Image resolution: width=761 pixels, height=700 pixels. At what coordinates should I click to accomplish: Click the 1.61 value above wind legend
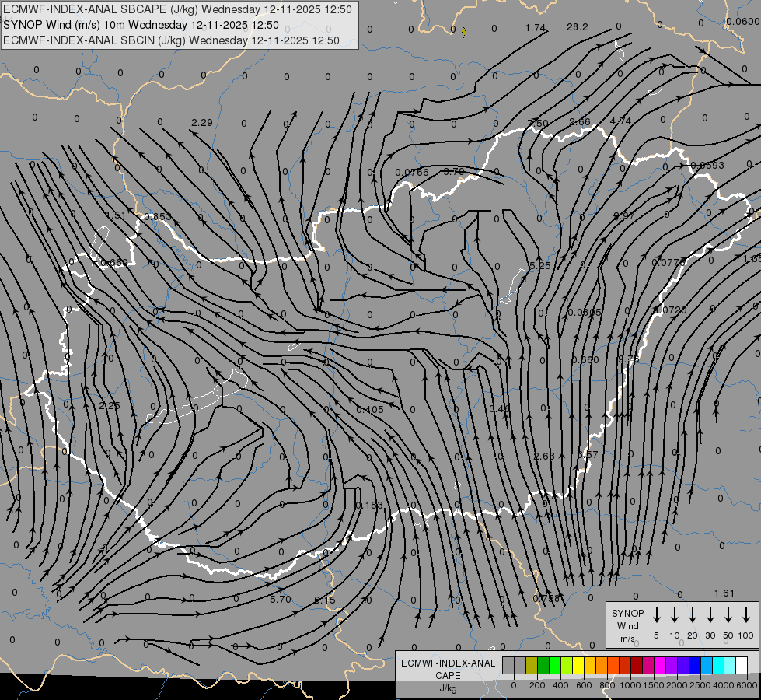point(724,593)
